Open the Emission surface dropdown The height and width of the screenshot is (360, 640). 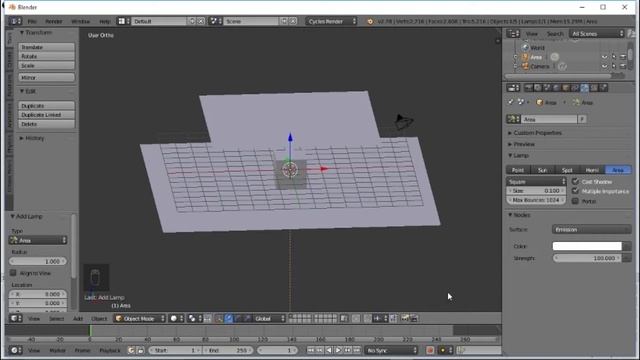click(591, 229)
